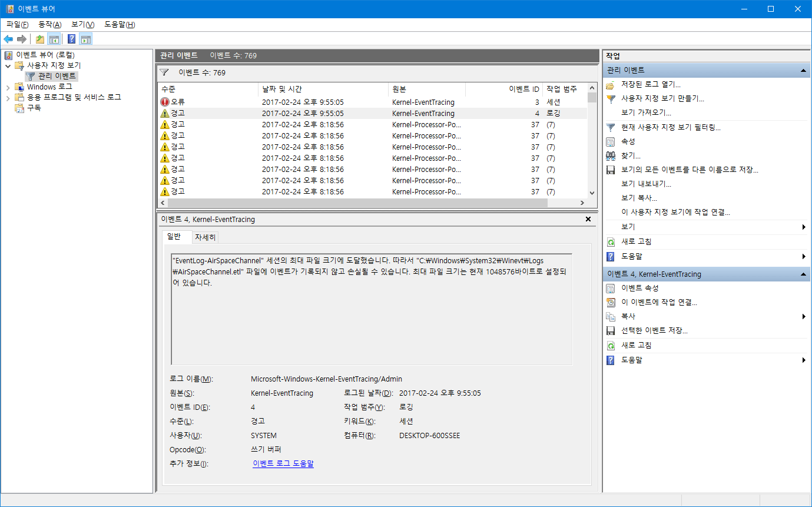Click the filter funnel icon above event list
The width and height of the screenshot is (812, 507).
point(164,72)
